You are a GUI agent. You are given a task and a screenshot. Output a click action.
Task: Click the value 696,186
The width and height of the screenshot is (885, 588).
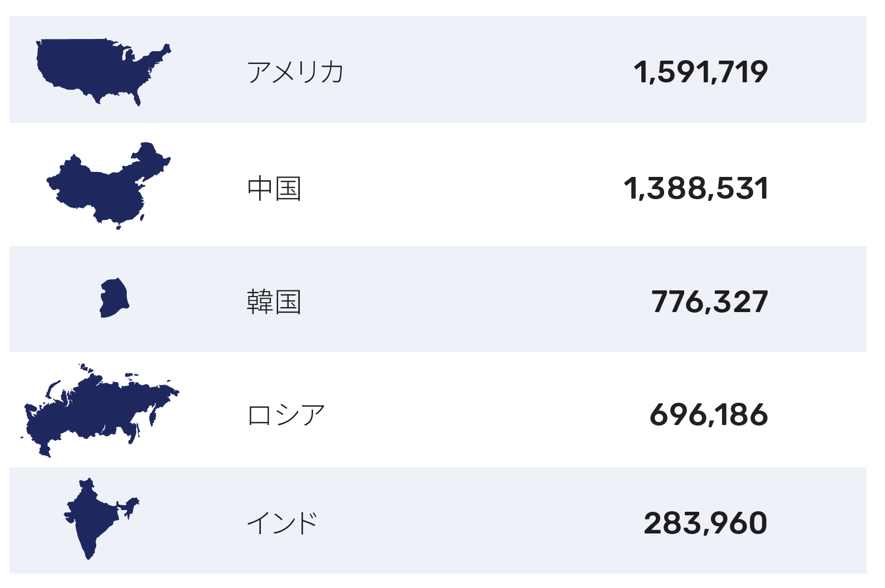pyautogui.click(x=709, y=415)
